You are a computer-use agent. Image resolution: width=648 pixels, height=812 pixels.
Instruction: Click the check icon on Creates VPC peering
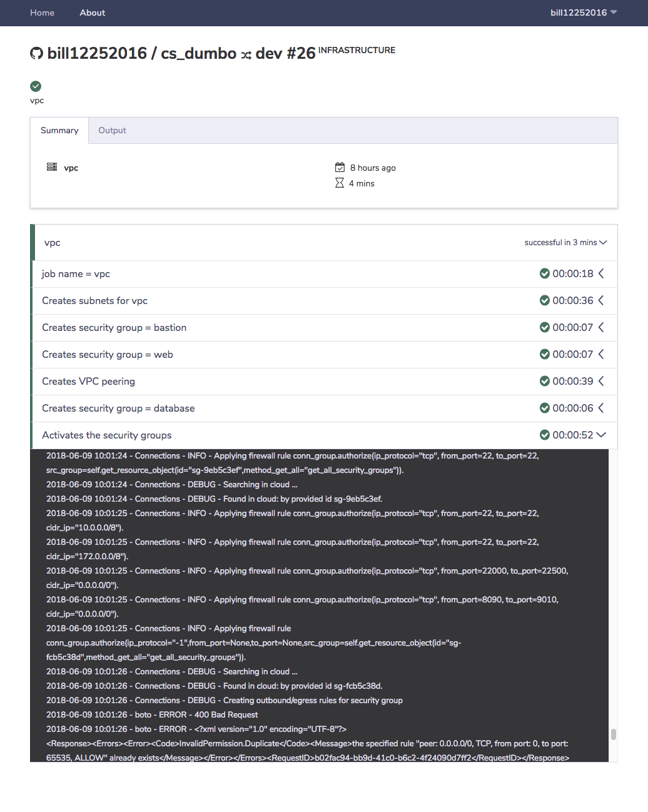click(x=544, y=381)
